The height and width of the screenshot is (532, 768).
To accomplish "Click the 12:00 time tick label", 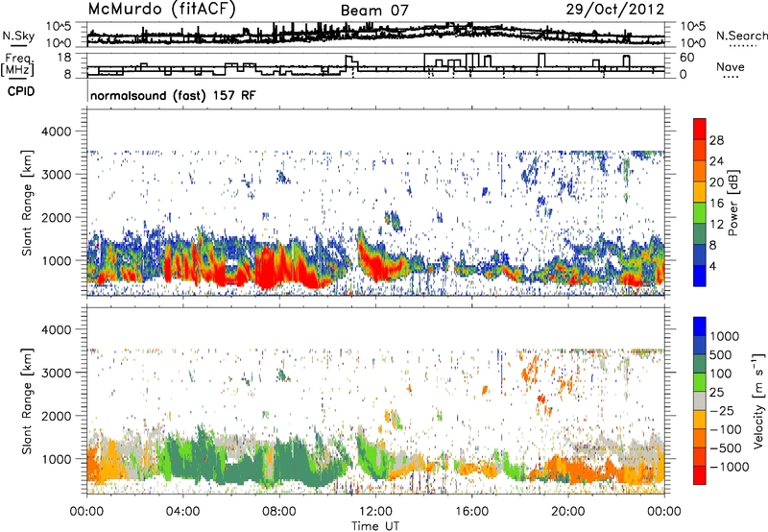I will [x=375, y=512].
